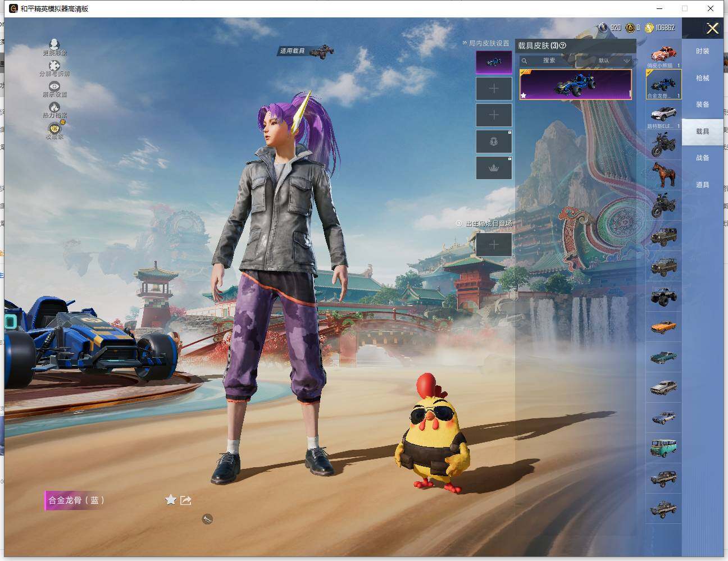Image resolution: width=728 pixels, height=561 pixels.
Task: Switch to the 道具 tab
Action: pyautogui.click(x=702, y=185)
